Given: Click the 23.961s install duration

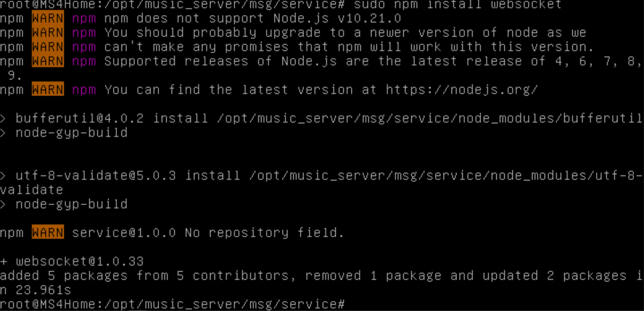Looking at the screenshot, I should tap(43, 290).
